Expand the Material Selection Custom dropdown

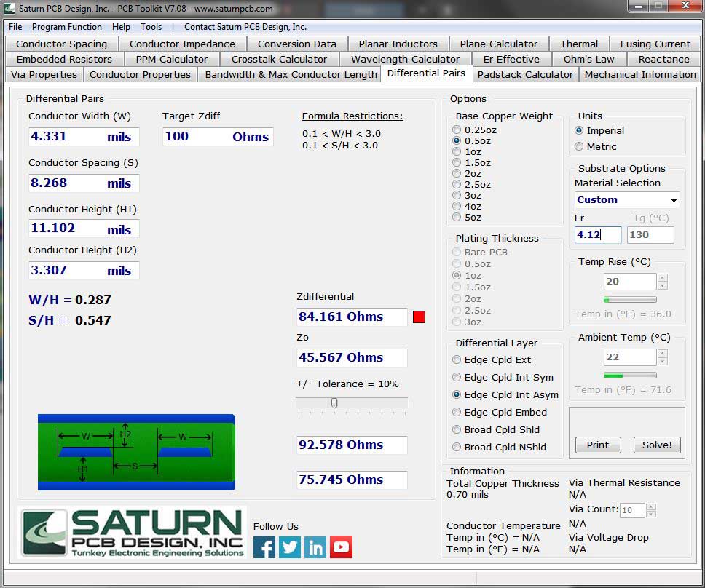click(674, 200)
